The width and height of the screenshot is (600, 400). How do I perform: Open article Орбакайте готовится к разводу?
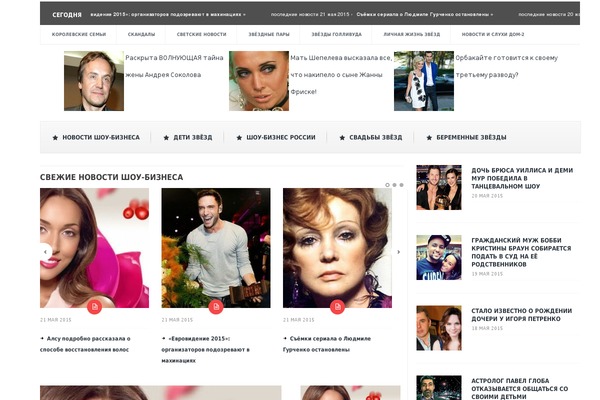506,66
